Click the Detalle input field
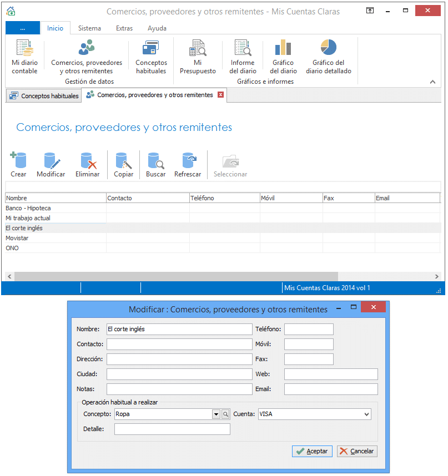The image size is (448, 476). point(172,429)
